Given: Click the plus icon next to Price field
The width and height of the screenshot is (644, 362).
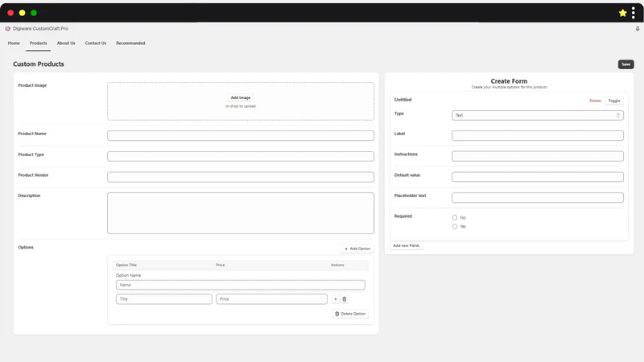Looking at the screenshot, I should 335,299.
